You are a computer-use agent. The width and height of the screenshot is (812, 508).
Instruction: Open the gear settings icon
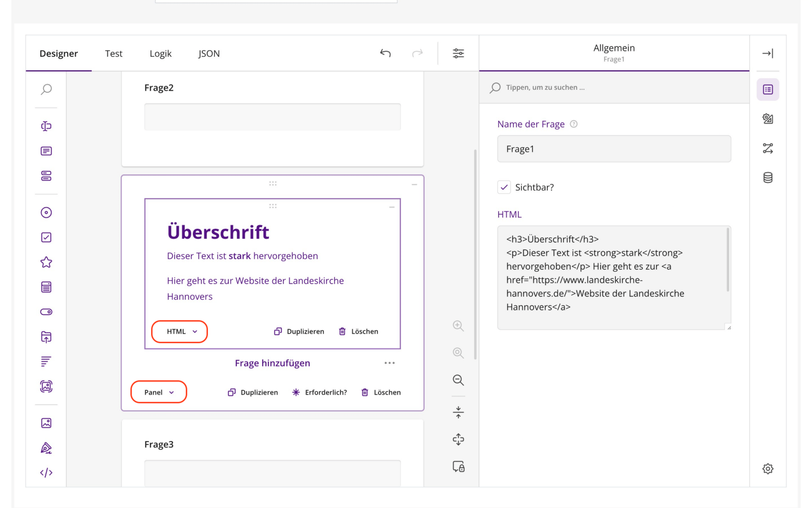coord(768,469)
